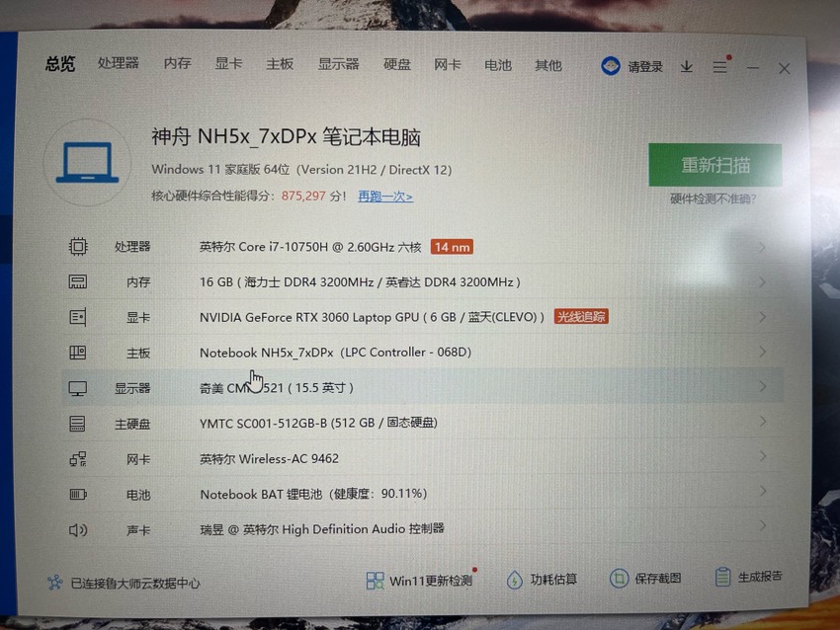Image resolution: width=840 pixels, height=630 pixels.
Task: Click the main hard disk icon
Action: pos(77,424)
